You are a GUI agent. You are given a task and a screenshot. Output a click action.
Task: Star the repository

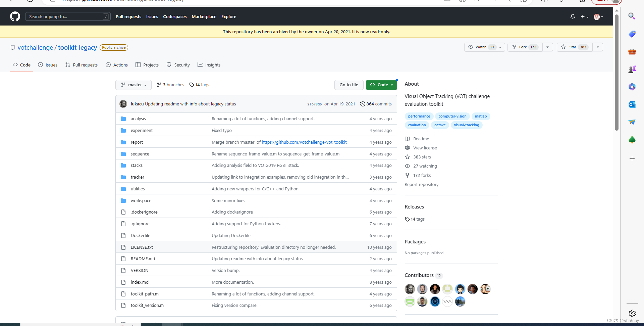(575, 47)
